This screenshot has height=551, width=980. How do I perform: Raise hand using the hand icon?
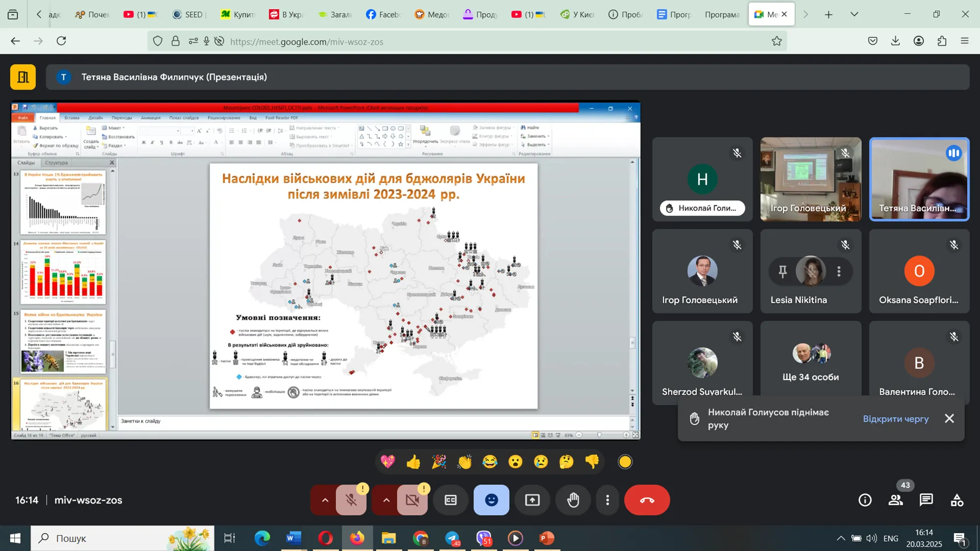tap(573, 500)
